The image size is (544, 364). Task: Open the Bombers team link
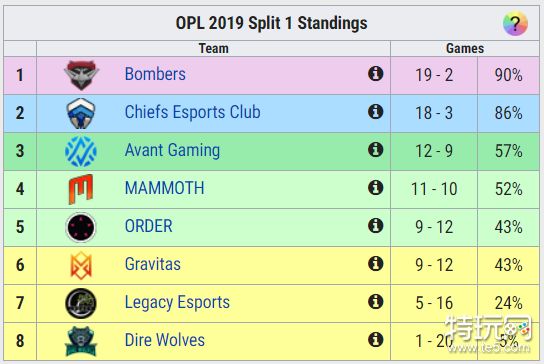(x=155, y=74)
